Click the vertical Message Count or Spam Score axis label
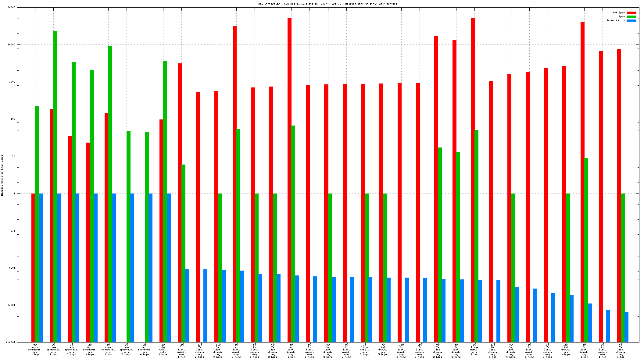Screen dimensions: 644x362 click(2, 175)
